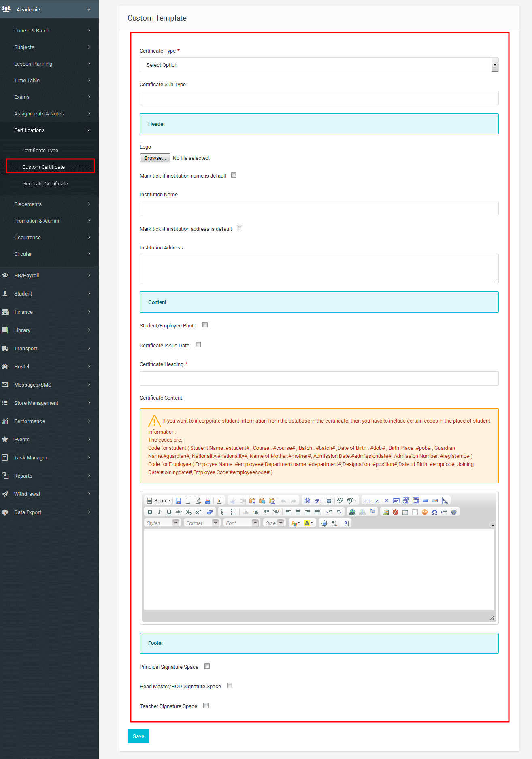Click the Institution Name input field
532x759 pixels.
pos(319,208)
